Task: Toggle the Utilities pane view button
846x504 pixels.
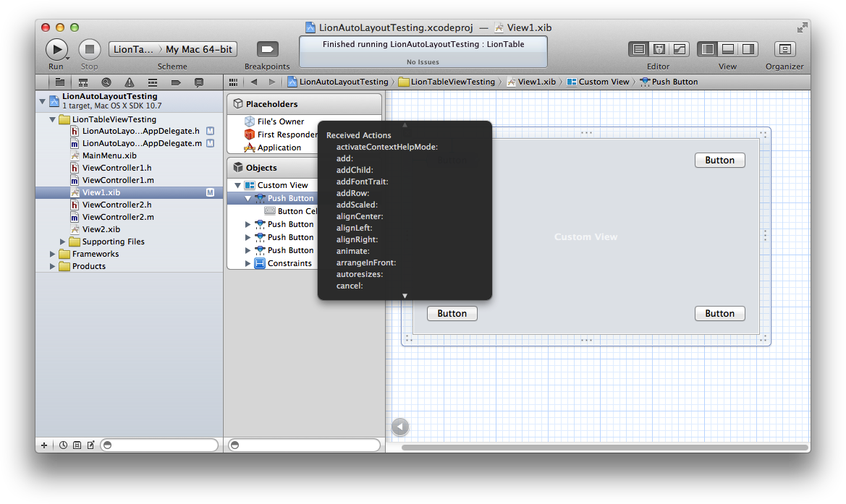Action: coord(748,50)
